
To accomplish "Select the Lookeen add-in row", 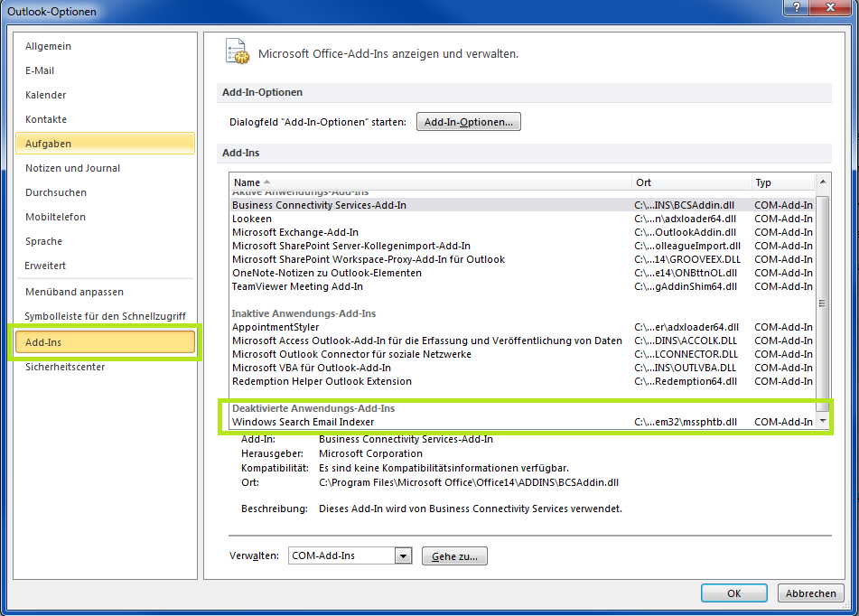I will click(x=522, y=219).
